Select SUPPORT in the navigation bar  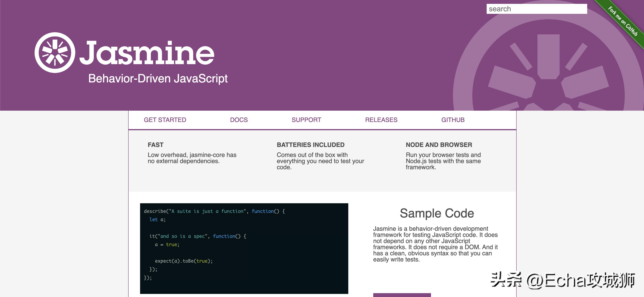[x=306, y=120]
